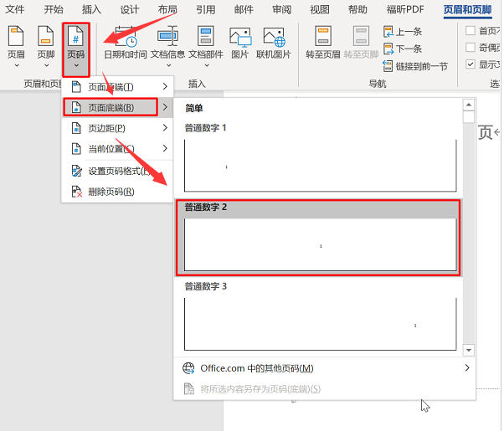The height and width of the screenshot is (431, 504).
Task: Switch to the 开始 tab
Action: click(54, 10)
